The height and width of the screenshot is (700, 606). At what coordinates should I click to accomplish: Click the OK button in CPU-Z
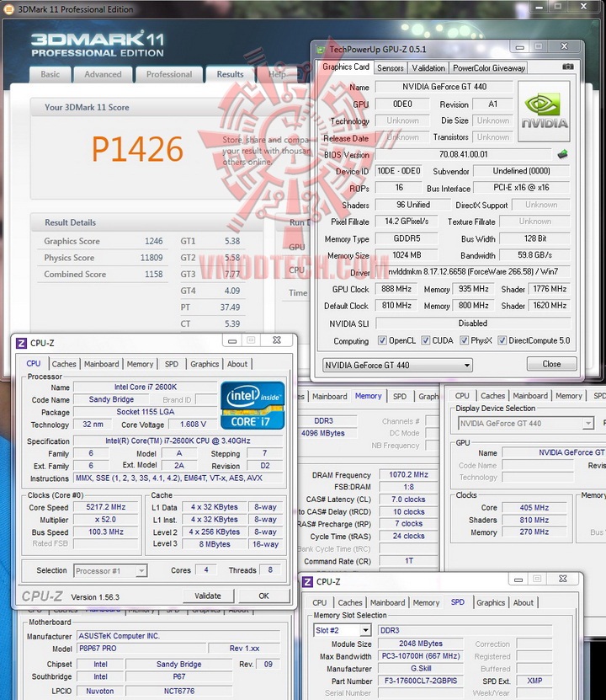click(x=263, y=596)
